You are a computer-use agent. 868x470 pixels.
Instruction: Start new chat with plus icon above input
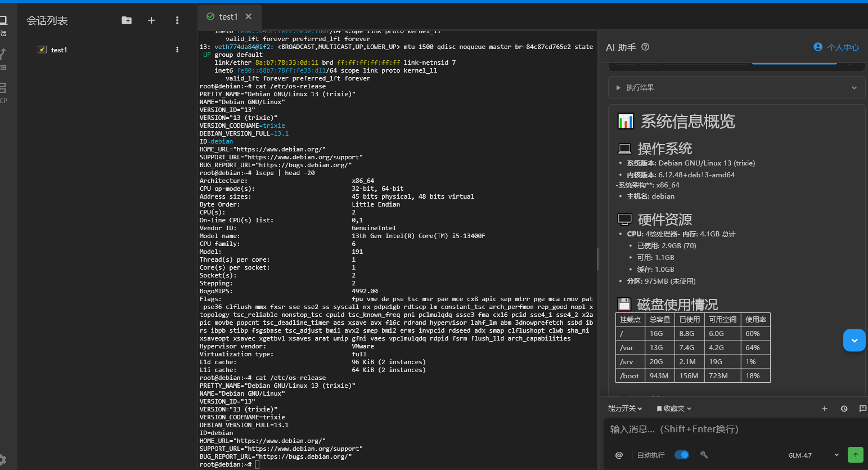click(825, 409)
